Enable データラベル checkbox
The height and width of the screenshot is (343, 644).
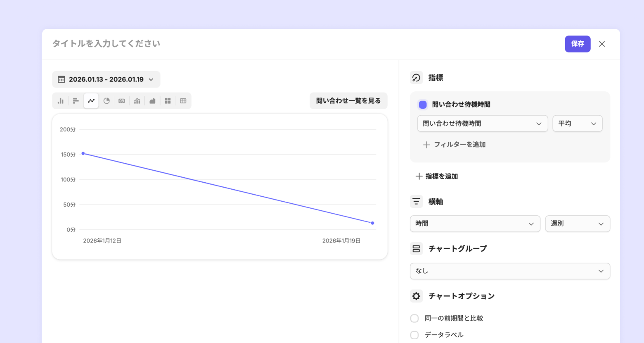click(x=414, y=335)
